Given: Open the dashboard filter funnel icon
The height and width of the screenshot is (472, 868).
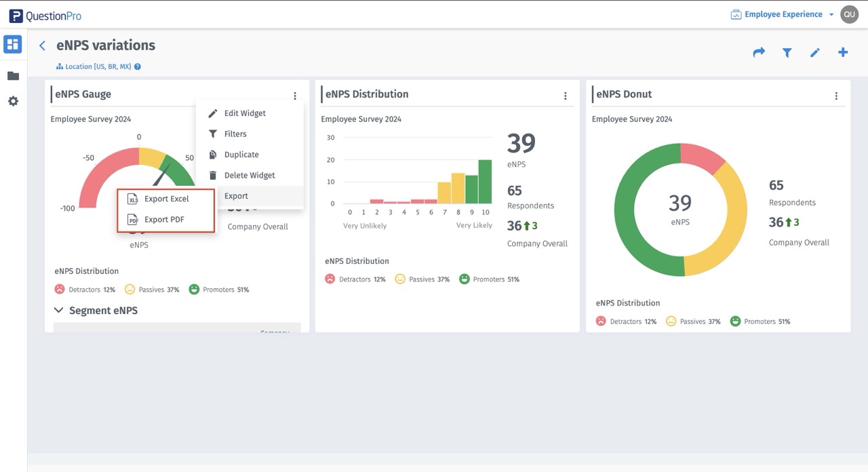Looking at the screenshot, I should (787, 52).
